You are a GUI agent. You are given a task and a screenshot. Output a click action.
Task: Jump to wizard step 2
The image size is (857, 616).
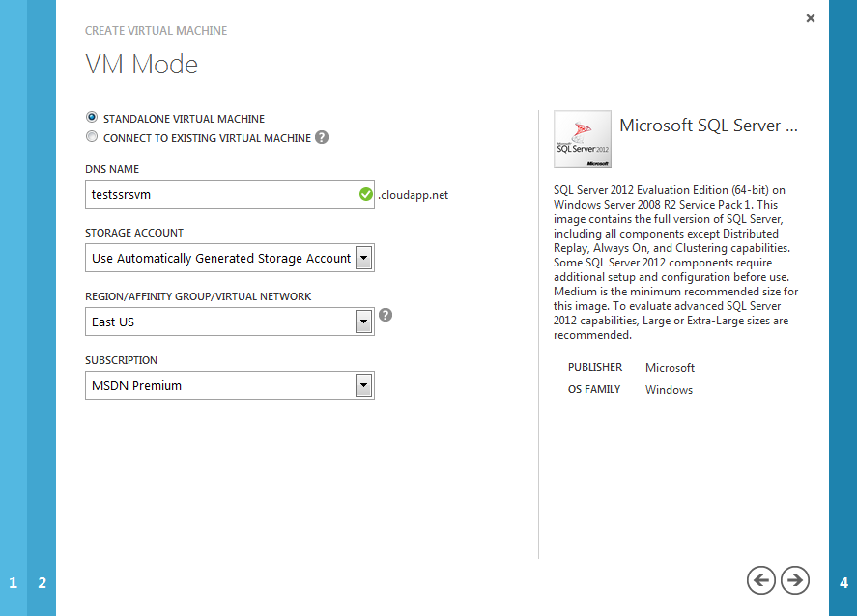[42, 582]
